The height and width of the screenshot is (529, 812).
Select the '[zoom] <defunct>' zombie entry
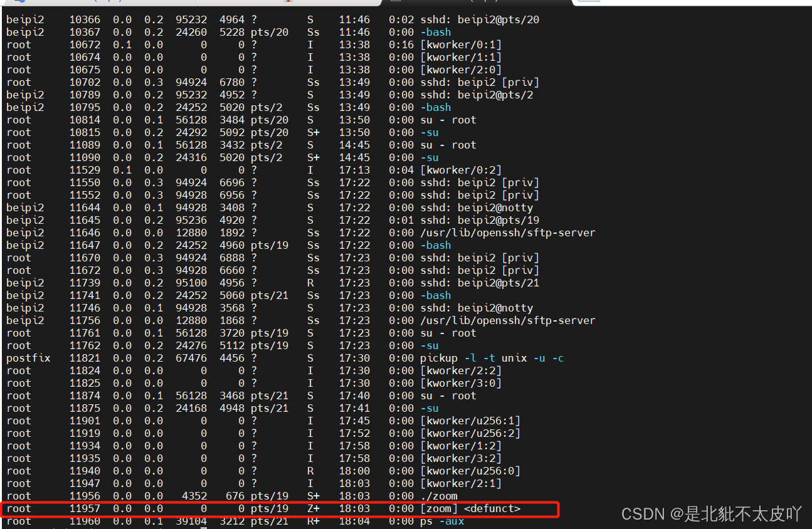tap(470, 508)
